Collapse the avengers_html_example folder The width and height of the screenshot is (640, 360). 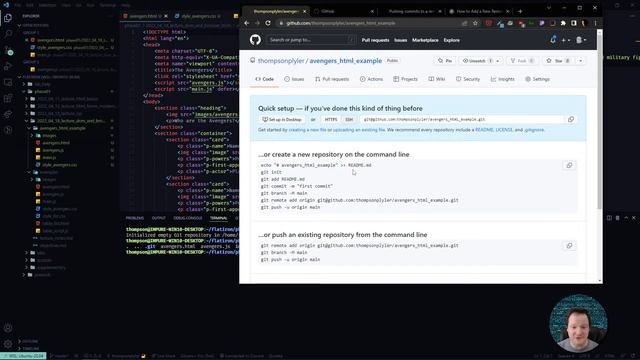tap(62, 128)
